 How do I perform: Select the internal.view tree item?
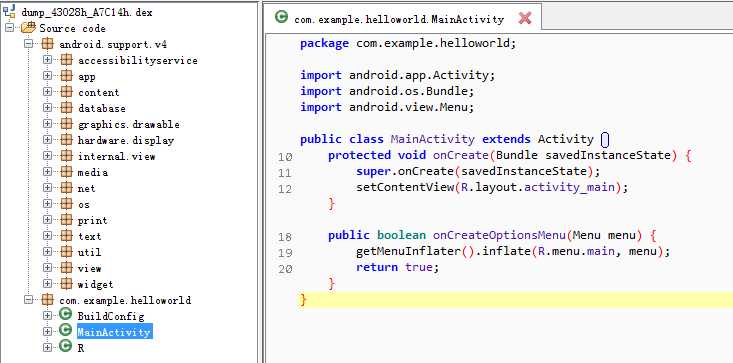pyautogui.click(x=116, y=156)
